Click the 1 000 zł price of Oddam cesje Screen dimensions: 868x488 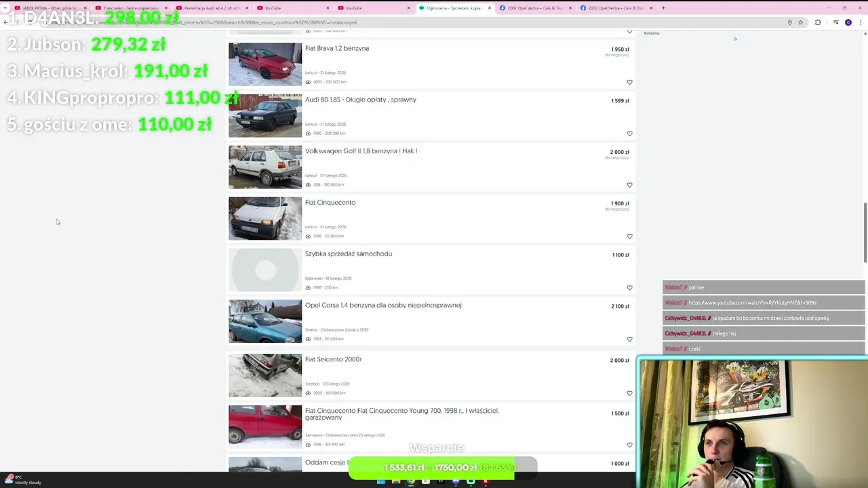[x=620, y=464]
